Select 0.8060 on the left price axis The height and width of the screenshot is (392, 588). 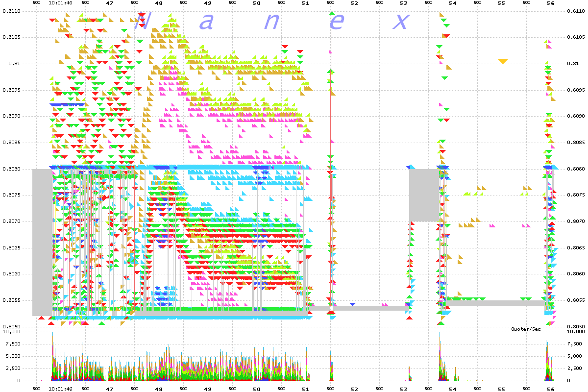coord(12,274)
